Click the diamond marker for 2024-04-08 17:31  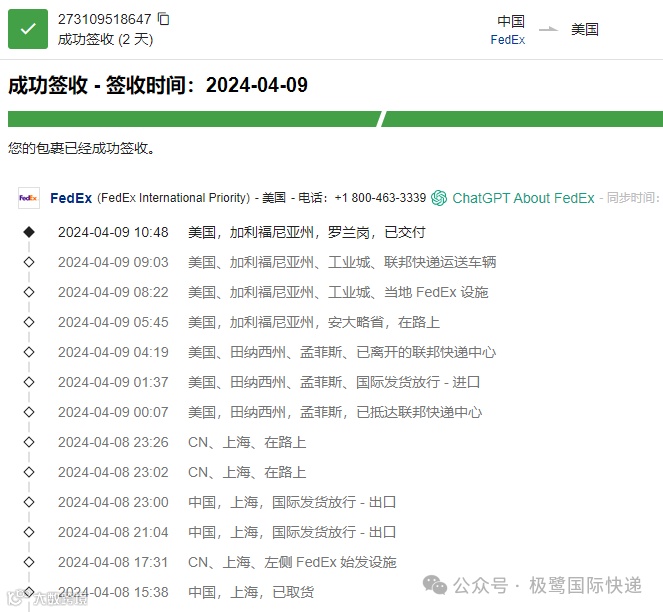(x=29, y=562)
